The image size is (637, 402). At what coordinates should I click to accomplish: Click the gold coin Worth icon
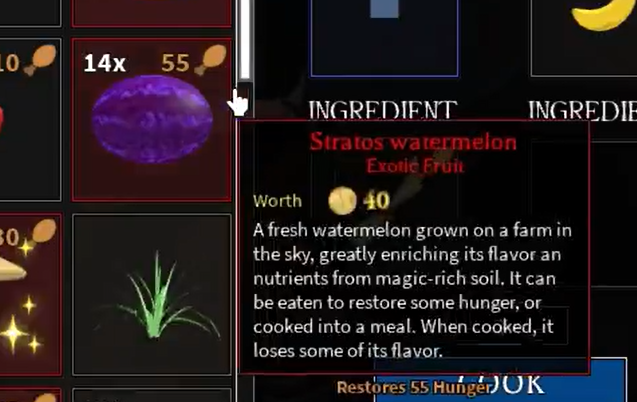pos(342,201)
